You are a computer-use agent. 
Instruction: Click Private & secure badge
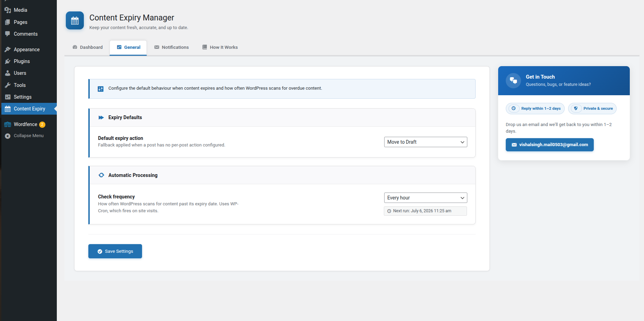(x=592, y=108)
